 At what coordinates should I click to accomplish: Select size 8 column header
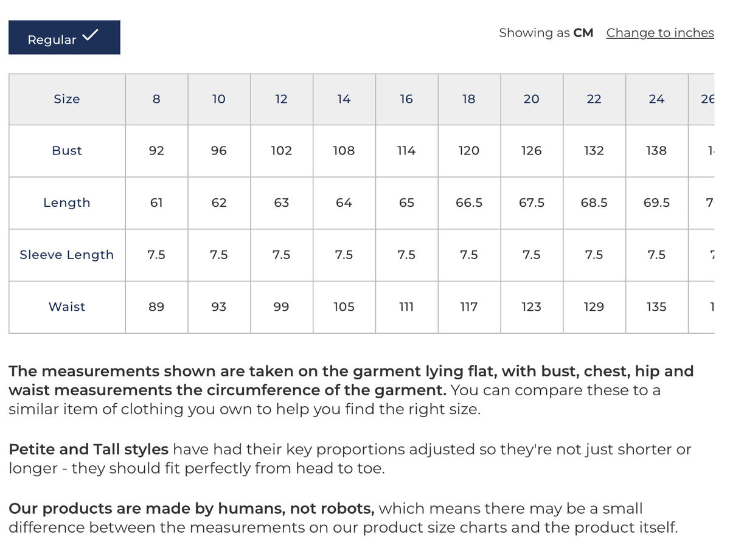156,99
